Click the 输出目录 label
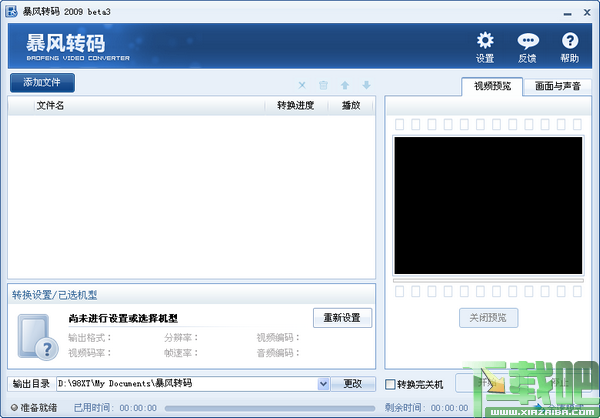The width and height of the screenshot is (600, 418). 31,384
